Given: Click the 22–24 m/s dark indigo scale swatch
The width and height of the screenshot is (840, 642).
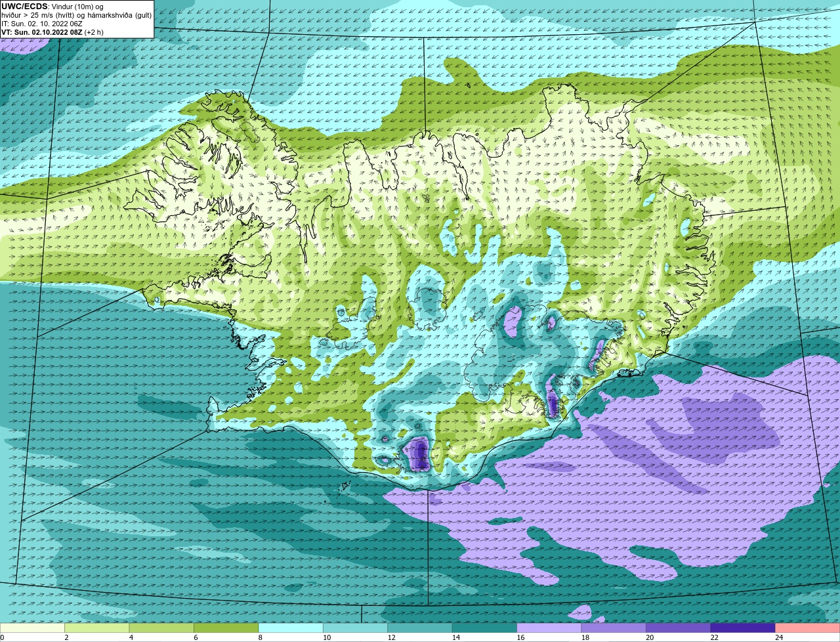Looking at the screenshot, I should point(743,628).
